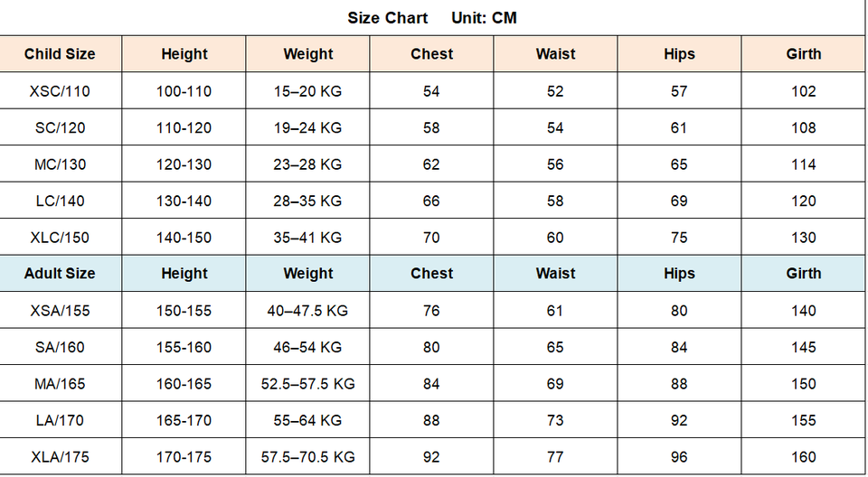The width and height of the screenshot is (868, 477).
Task: Click the Hips header in adult section
Action: coord(679,274)
